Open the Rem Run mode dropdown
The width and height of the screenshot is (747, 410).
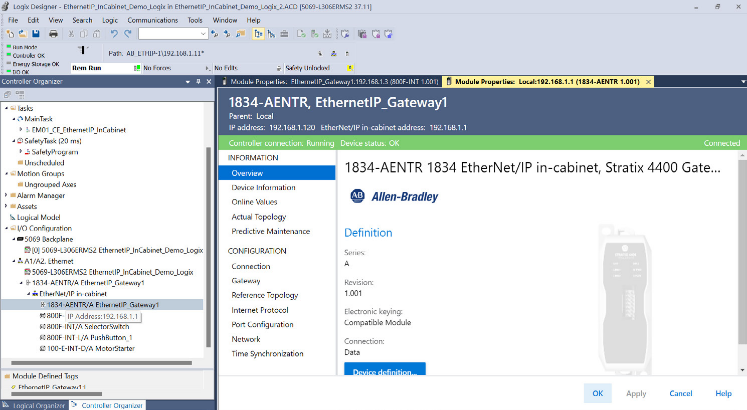[x=137, y=68]
